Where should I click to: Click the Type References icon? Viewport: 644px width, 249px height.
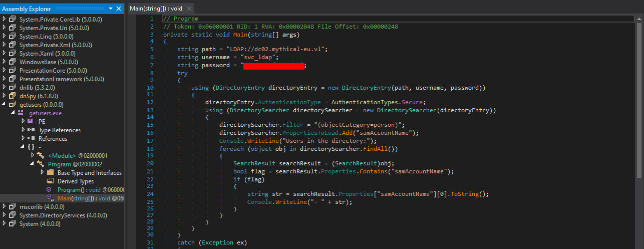coord(31,130)
